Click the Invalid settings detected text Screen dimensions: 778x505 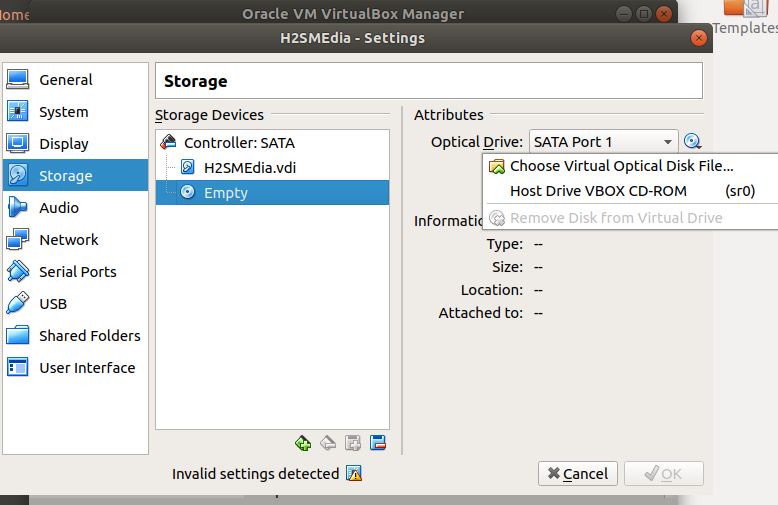click(x=256, y=474)
